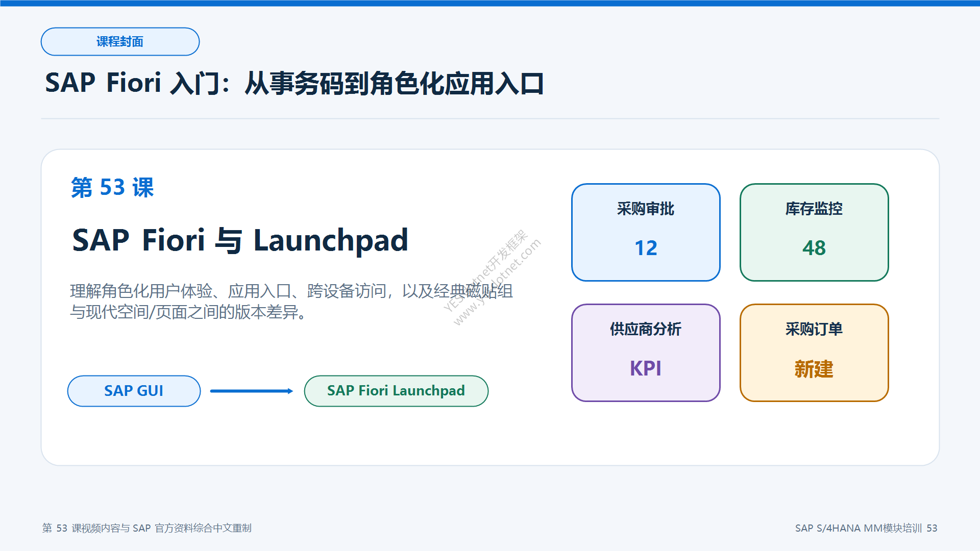Click the number 48 on 库存监控
Screen dimensions: 980x551
814,248
